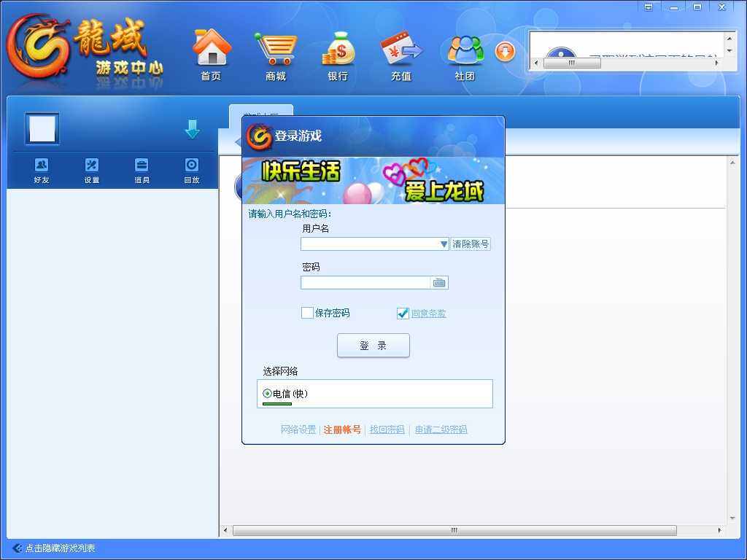Open the 同意条款 terms link
This screenshot has width=747, height=560.
coord(429,314)
